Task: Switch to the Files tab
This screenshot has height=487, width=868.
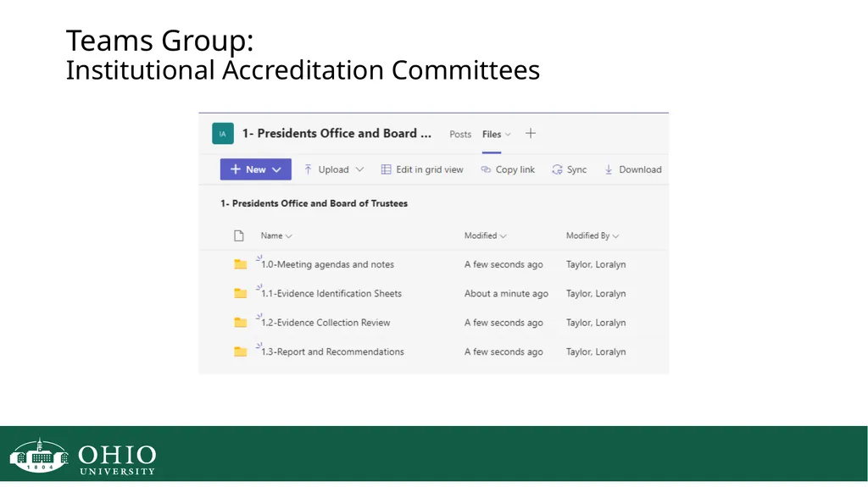Action: click(x=491, y=134)
